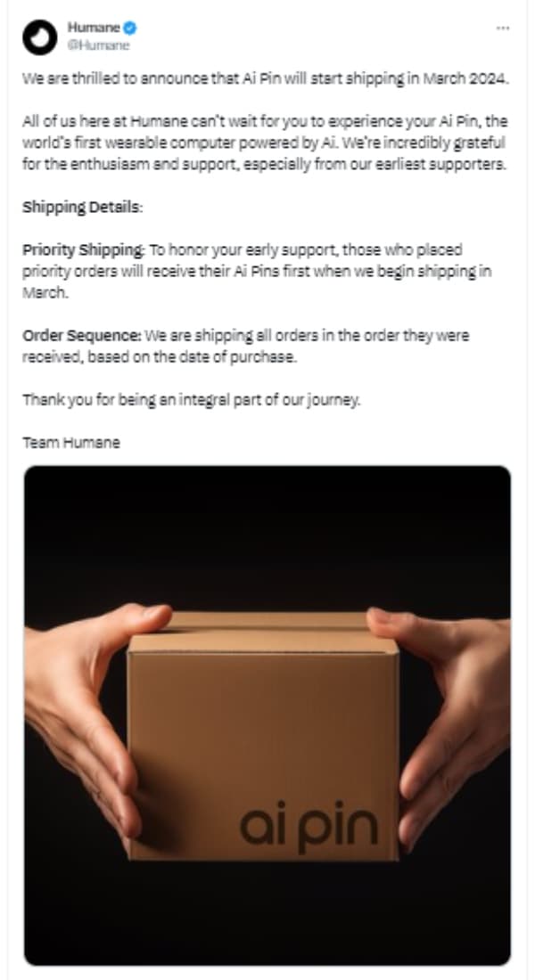Click the blue verified badge beside Humane
This screenshot has height=980, width=535.
[129, 28]
